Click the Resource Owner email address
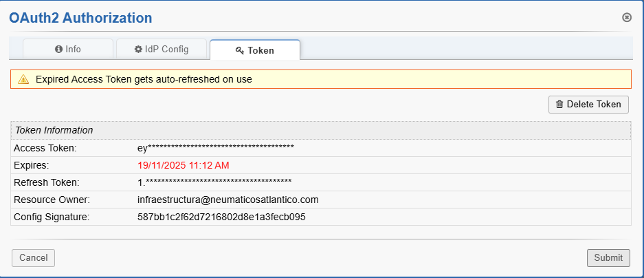 pos(227,200)
